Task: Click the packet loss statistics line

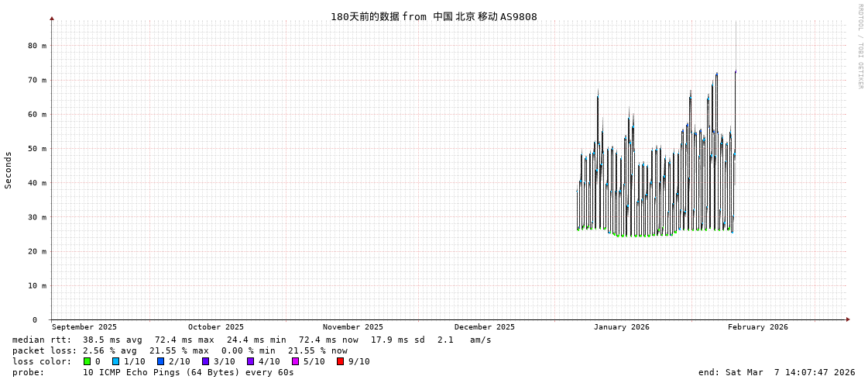Action: pyautogui.click(x=180, y=350)
